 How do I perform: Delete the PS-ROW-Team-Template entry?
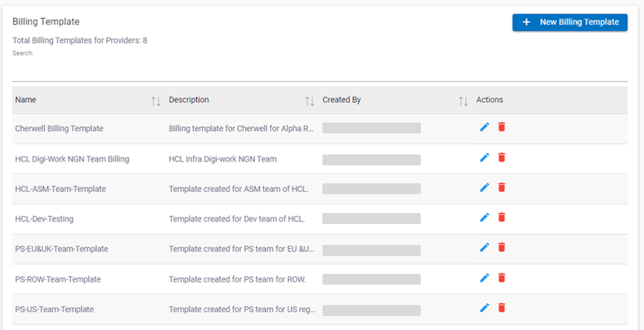tap(501, 278)
